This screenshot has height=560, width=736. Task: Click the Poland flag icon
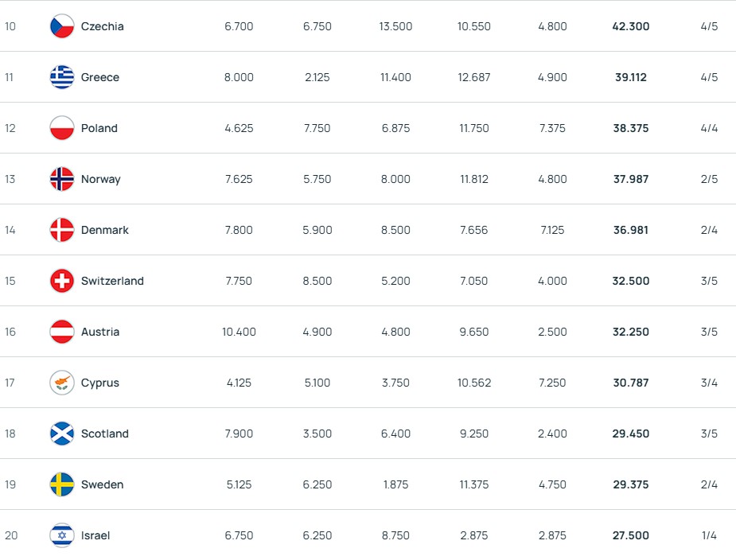62,128
